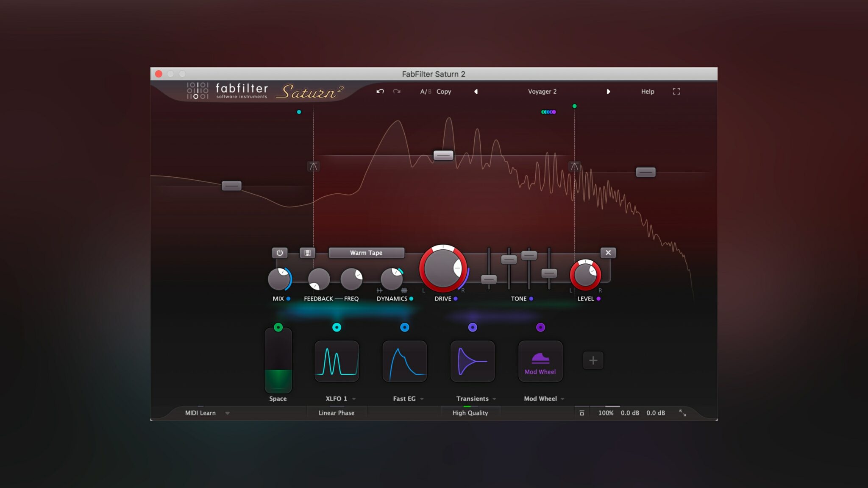The image size is (868, 488).
Task: Toggle High Quality mode
Action: click(x=470, y=413)
